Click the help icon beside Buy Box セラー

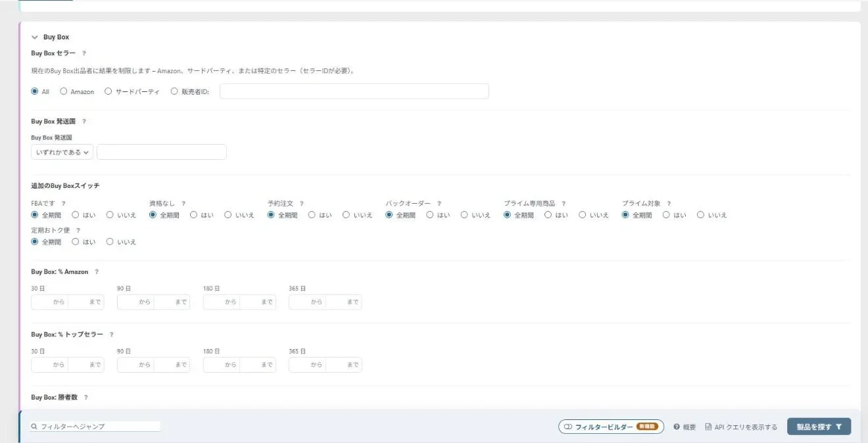(x=84, y=53)
